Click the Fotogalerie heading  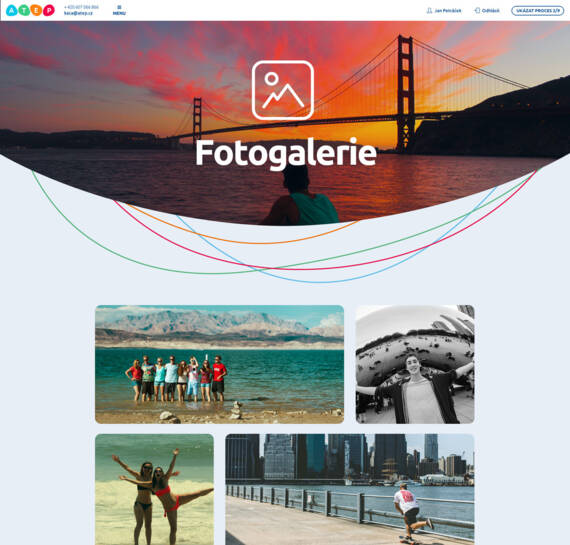tap(286, 153)
